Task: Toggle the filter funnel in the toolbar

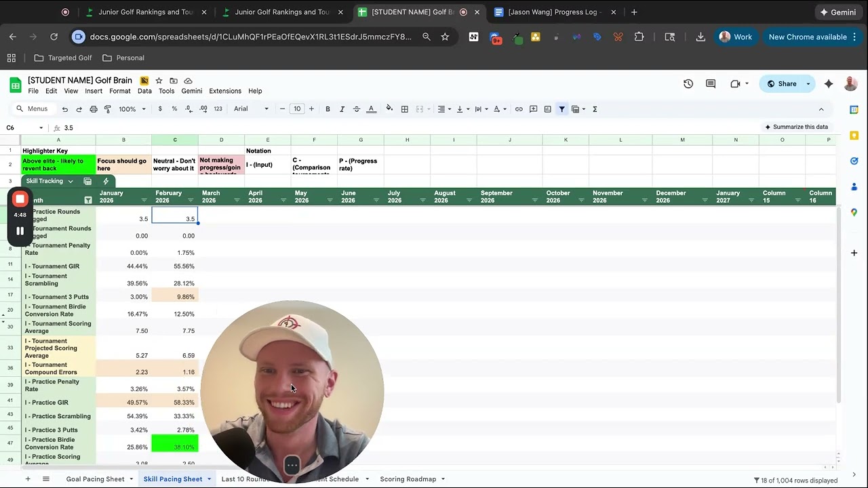Action: tap(561, 109)
